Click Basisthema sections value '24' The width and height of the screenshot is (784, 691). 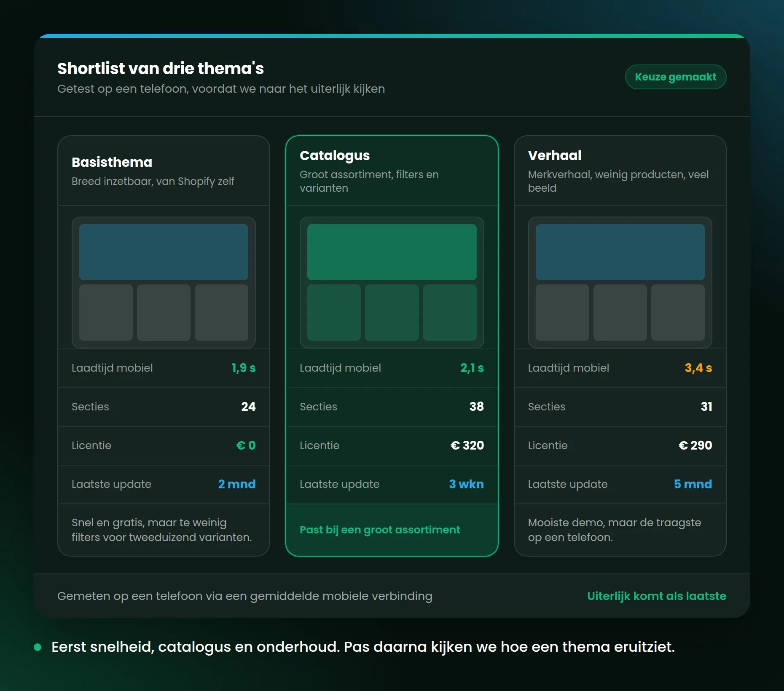click(248, 407)
